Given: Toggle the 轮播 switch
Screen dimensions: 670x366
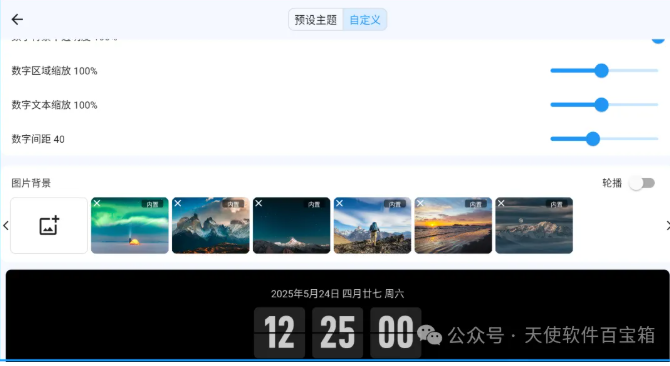Looking at the screenshot, I should point(642,183).
